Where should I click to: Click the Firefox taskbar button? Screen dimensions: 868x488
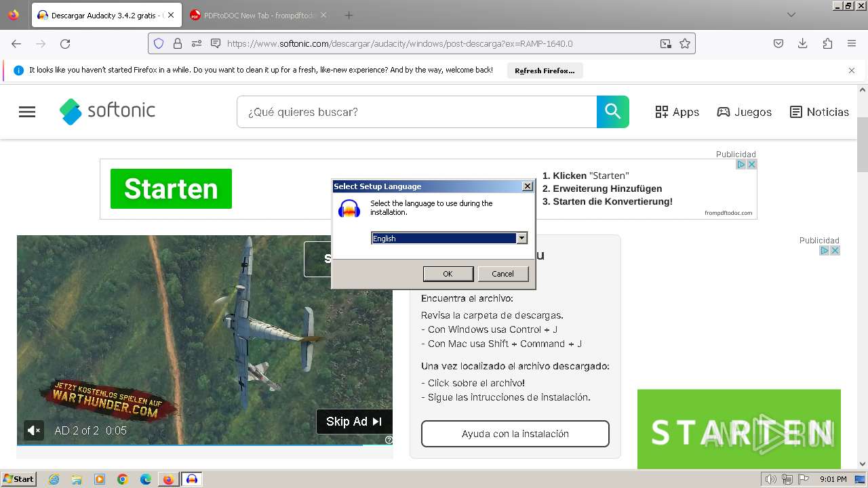tap(169, 479)
